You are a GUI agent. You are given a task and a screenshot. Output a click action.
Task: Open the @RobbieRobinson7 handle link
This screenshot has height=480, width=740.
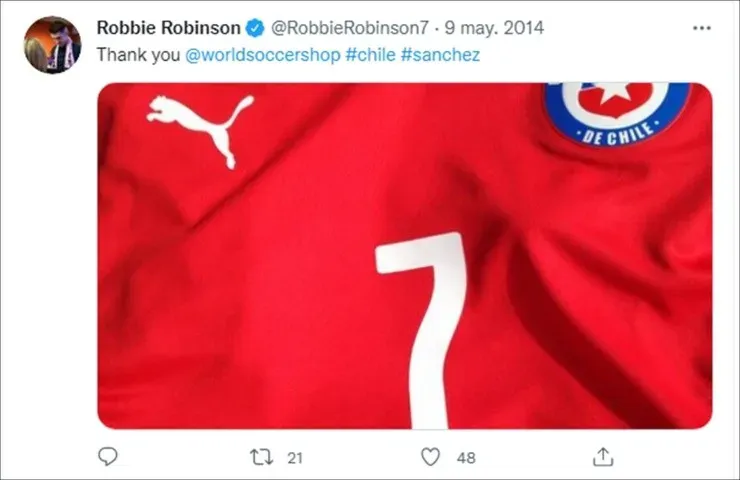349,28
